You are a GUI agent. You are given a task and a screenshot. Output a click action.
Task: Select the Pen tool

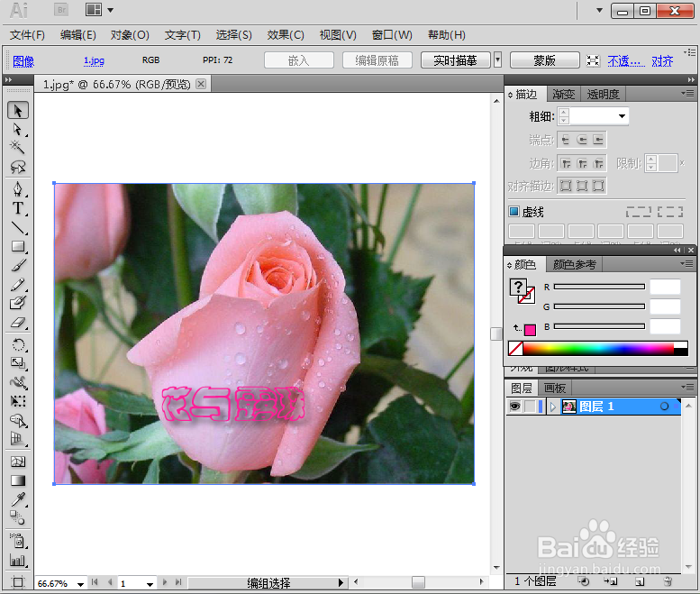18,189
